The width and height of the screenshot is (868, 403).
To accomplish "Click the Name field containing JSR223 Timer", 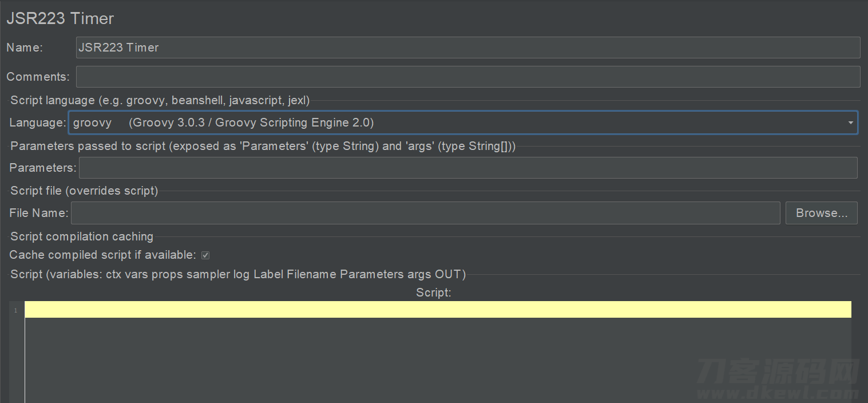I will point(468,48).
